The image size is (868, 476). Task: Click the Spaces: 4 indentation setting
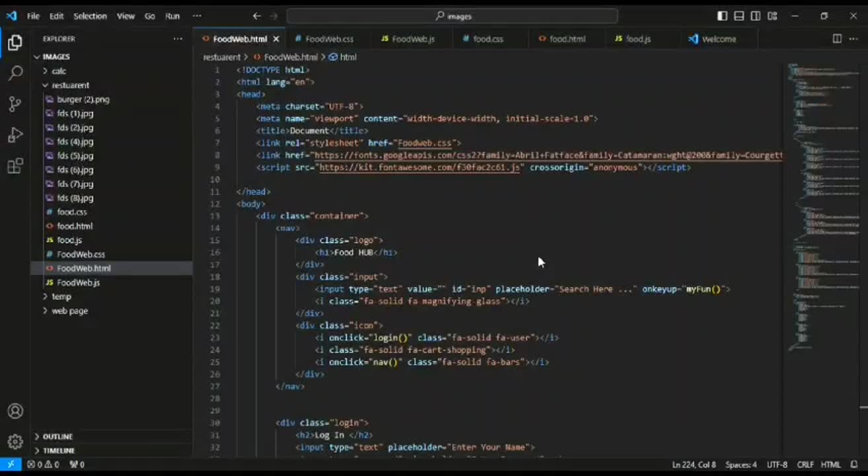tap(741, 465)
